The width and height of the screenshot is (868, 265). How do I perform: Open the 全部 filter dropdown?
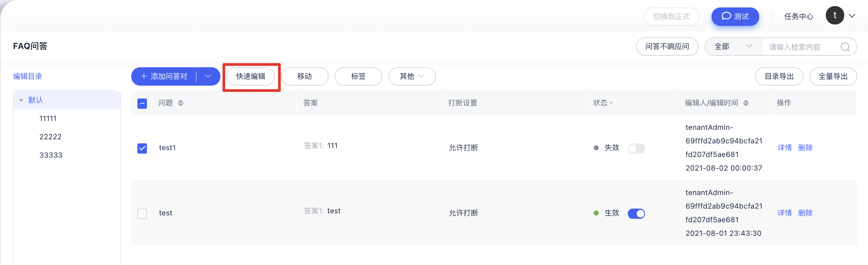coord(734,47)
